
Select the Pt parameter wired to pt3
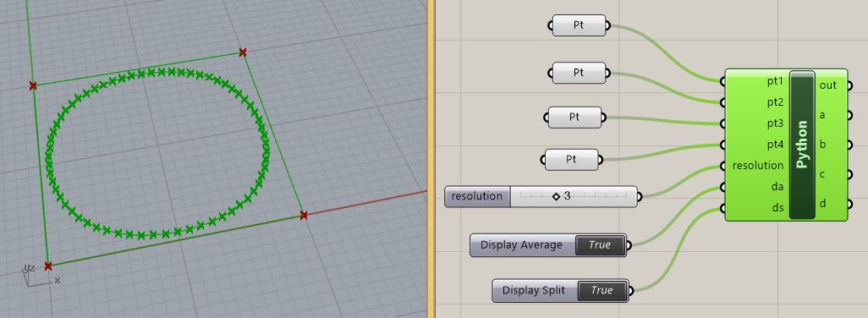tap(574, 118)
